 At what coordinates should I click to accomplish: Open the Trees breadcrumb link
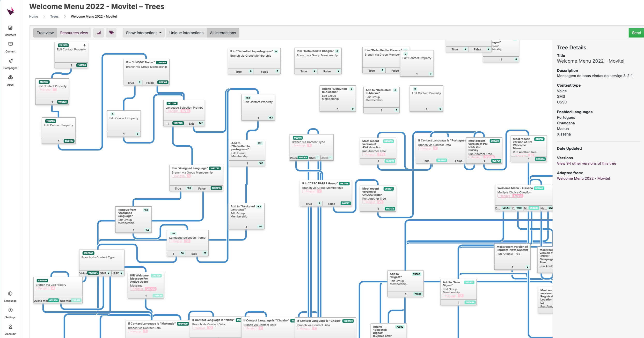point(54,16)
